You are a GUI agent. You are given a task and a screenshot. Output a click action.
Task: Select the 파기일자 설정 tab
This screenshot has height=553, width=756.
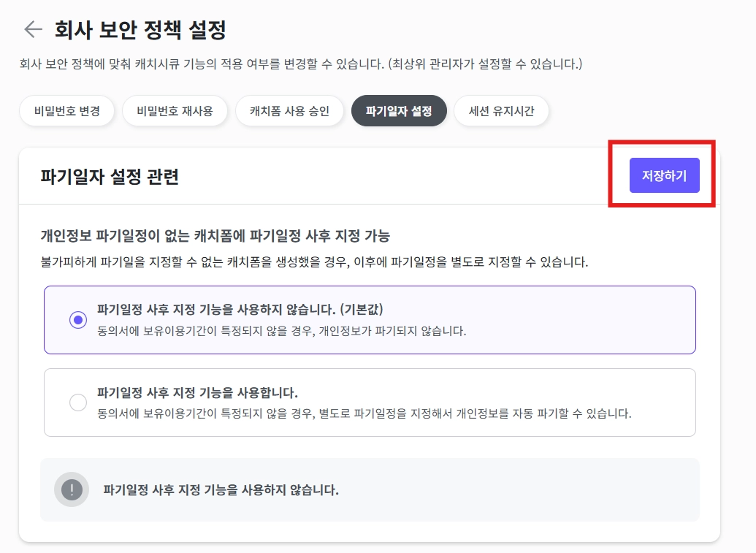tap(399, 111)
